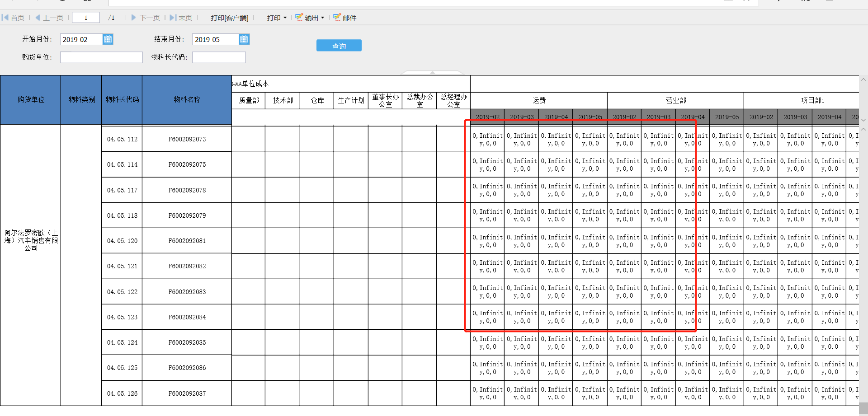Click the 总经理办公室 column header

pos(453,100)
